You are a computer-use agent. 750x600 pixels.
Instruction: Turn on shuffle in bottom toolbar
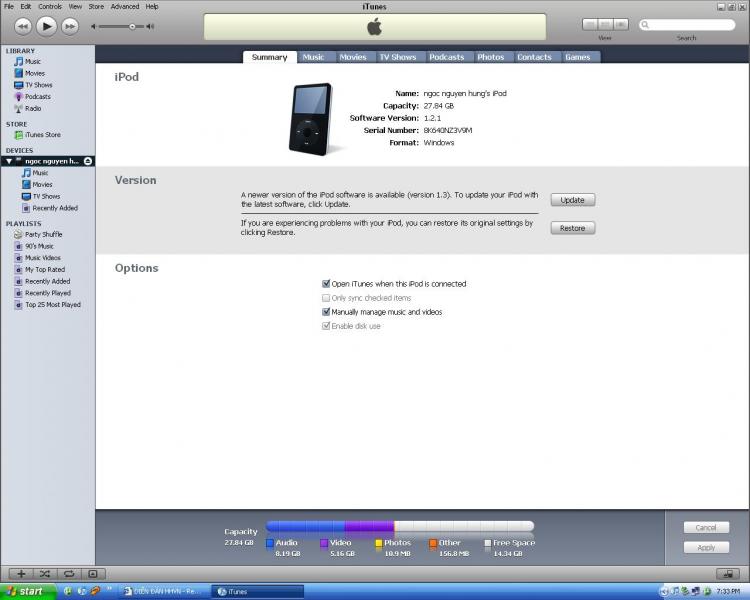click(45, 573)
